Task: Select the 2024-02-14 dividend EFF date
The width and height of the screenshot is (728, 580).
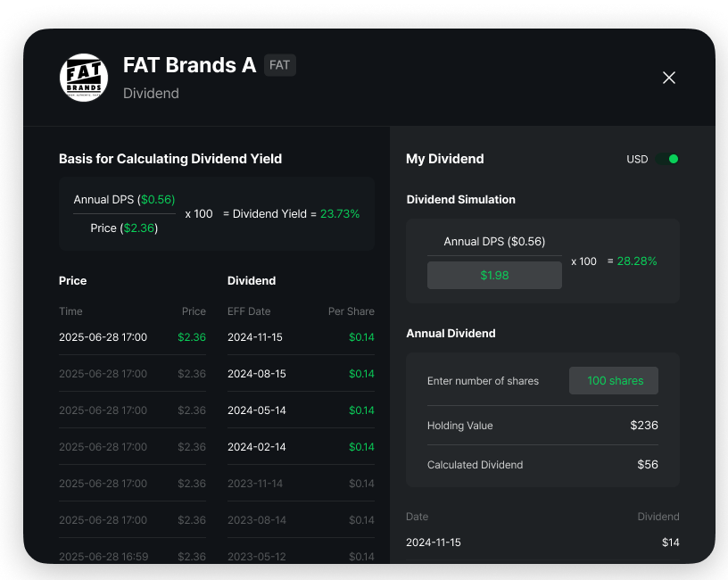Action: 256,447
